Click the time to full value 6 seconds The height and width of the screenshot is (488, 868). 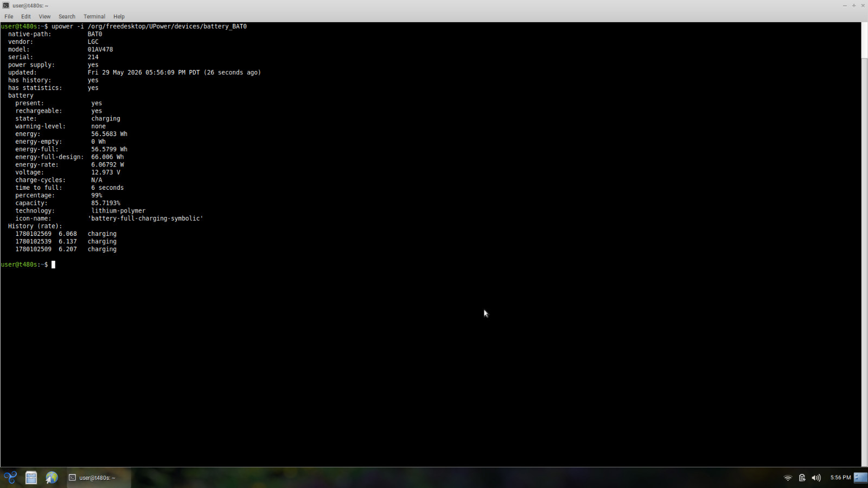click(x=107, y=188)
